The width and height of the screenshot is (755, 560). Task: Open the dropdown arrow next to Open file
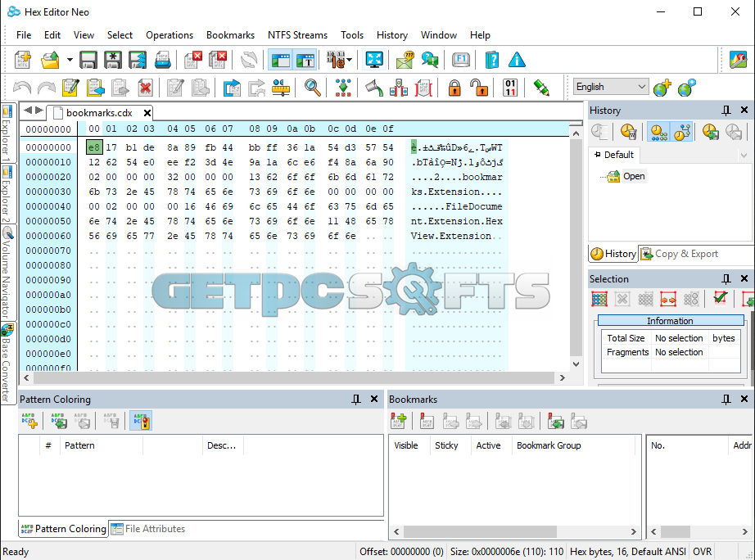[x=70, y=61]
